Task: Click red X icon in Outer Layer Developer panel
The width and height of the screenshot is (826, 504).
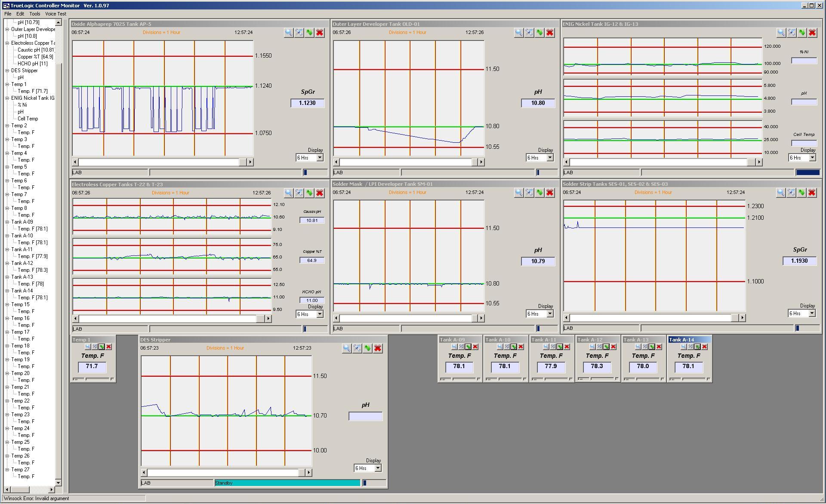Action: pos(550,33)
